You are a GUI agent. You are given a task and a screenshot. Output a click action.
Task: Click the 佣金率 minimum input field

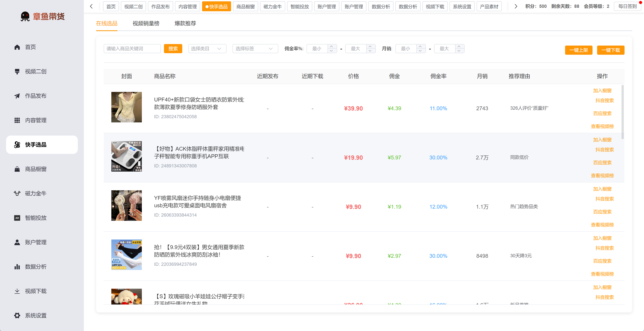pos(317,49)
